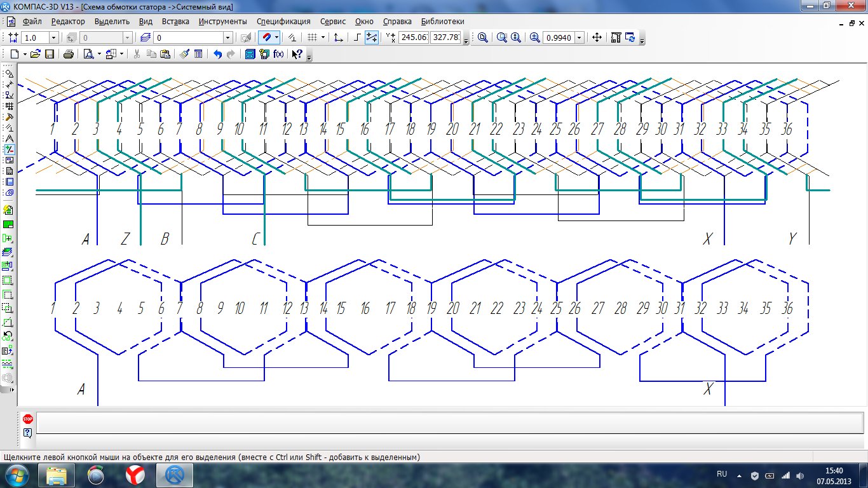
Task: Expand the layer number dropdown
Action: tap(227, 37)
